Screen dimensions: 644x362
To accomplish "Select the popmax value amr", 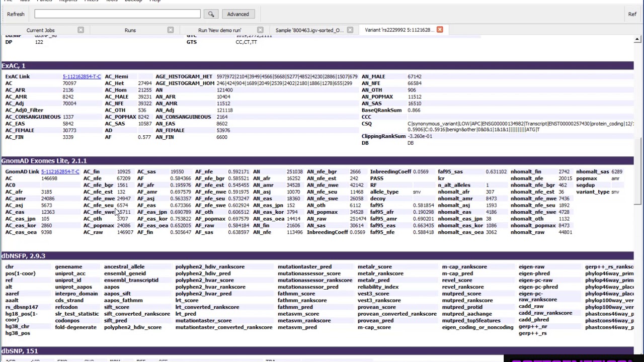I will tap(615, 178).
